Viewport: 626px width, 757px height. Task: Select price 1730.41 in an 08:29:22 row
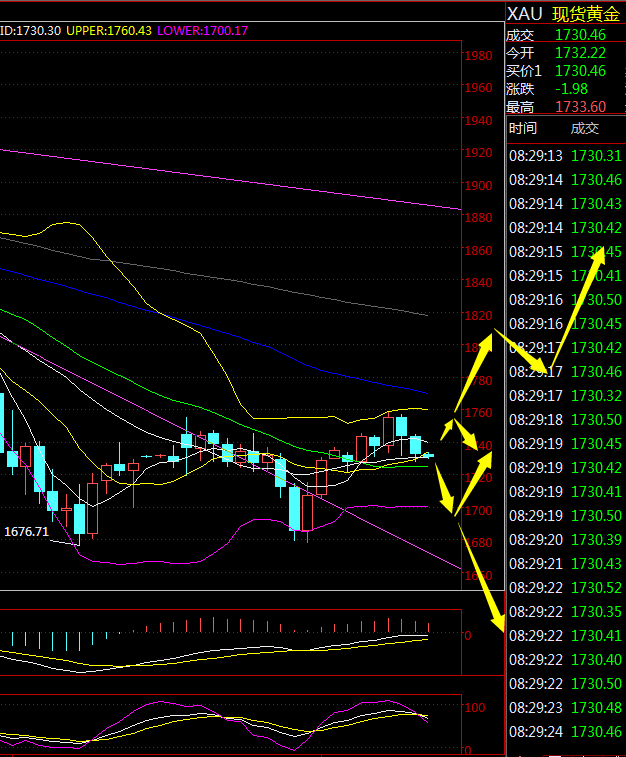point(597,636)
